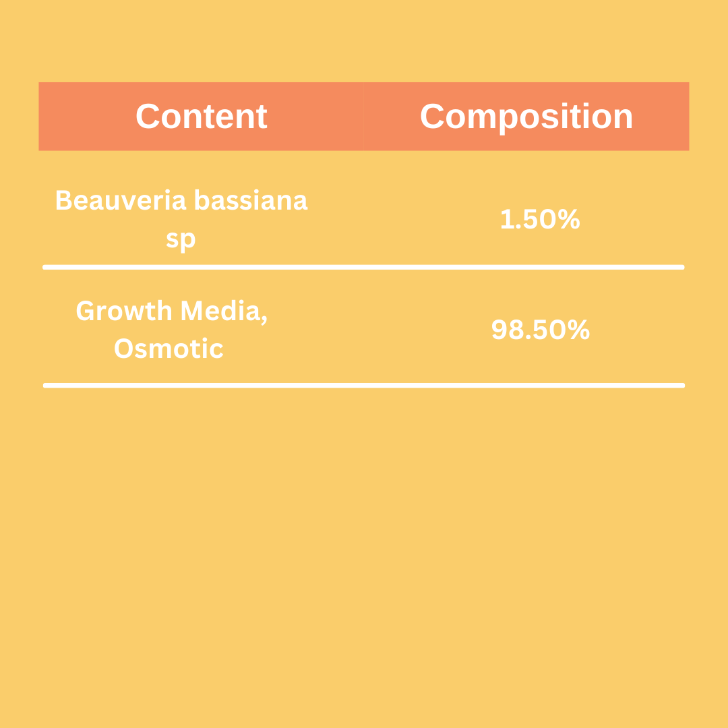
Task: Click the word "Media," in second row
Action: click(x=224, y=312)
